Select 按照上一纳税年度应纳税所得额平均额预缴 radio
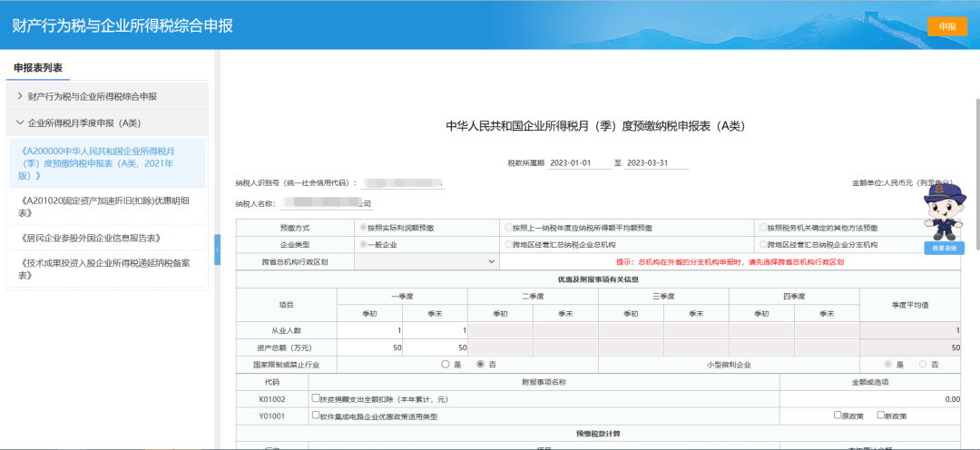This screenshot has height=450, width=980. click(x=508, y=228)
